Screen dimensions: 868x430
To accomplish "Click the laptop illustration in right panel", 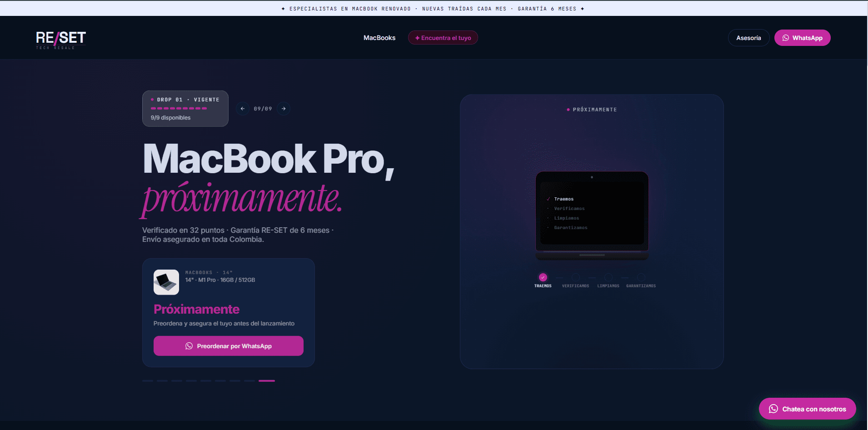I will coord(592,215).
